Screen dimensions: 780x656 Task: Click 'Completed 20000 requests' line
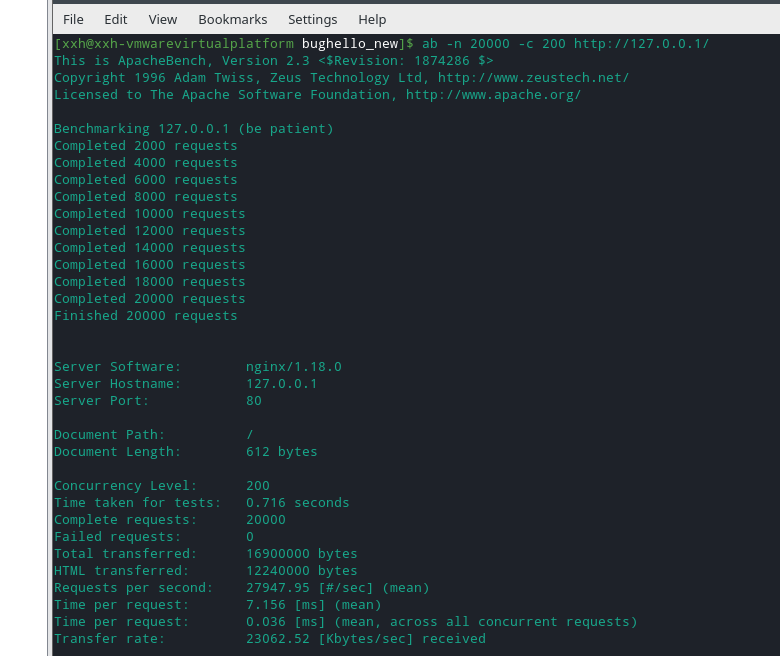pyautogui.click(x=150, y=298)
